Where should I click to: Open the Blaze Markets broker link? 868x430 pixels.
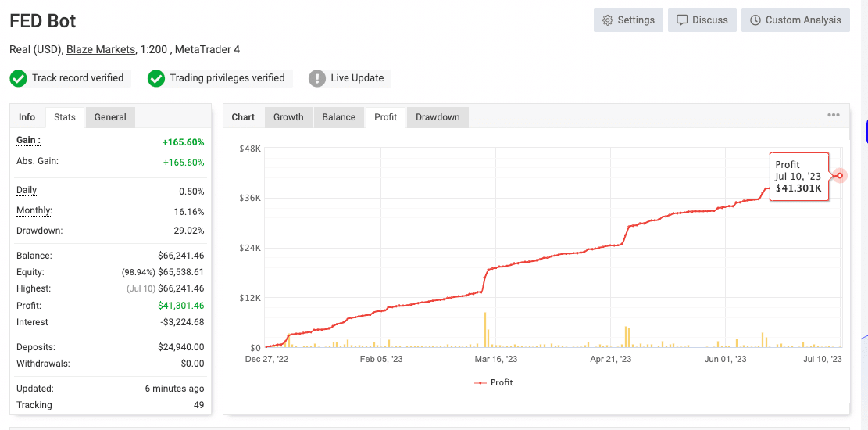point(100,49)
